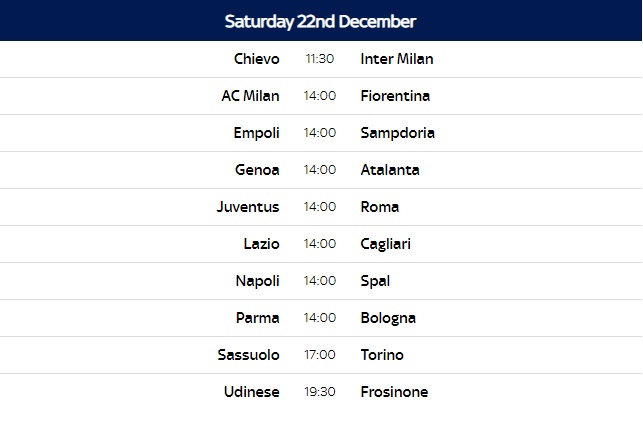Click the Cagliari team link
This screenshot has width=643, height=433.
point(385,244)
